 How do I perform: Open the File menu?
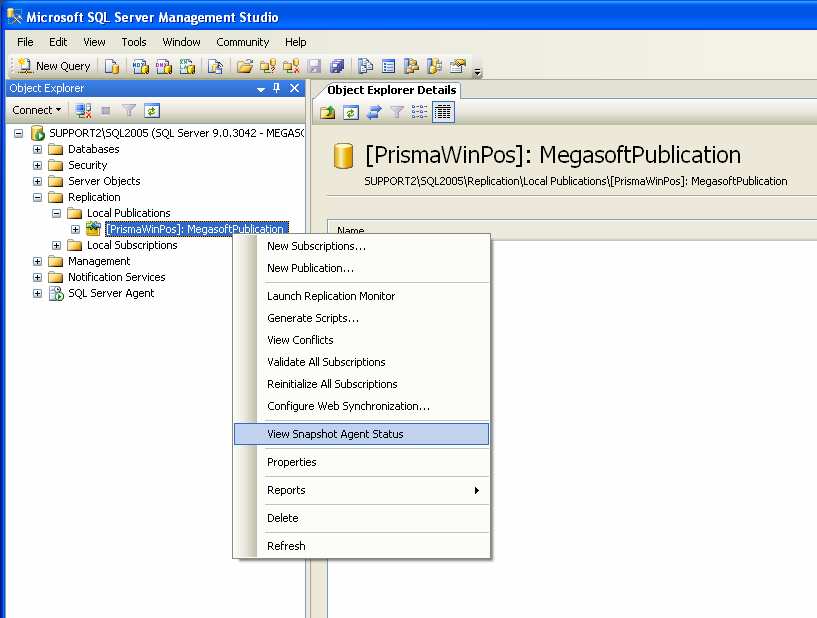[25, 42]
